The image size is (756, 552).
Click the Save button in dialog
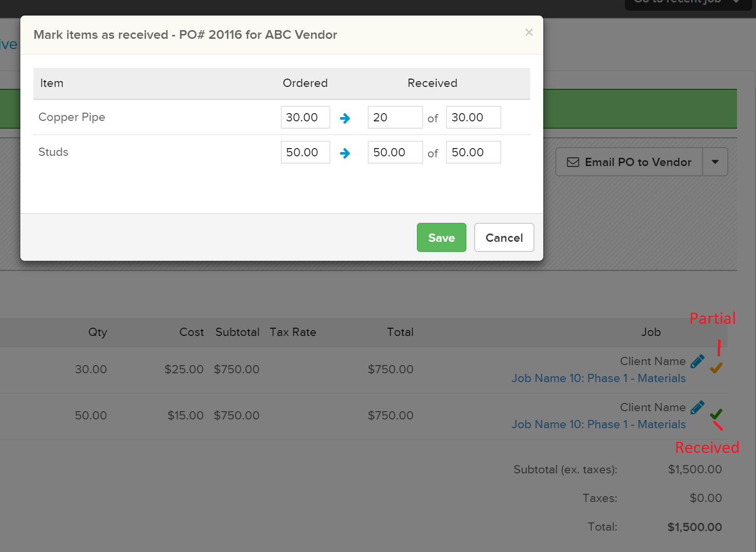tap(441, 237)
